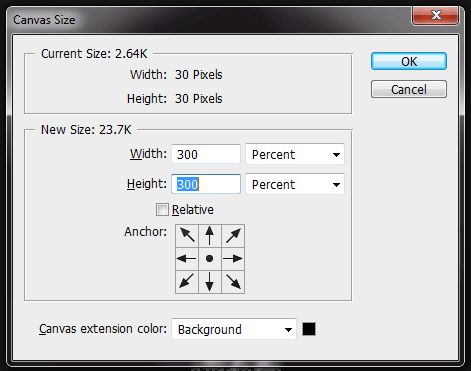Click the Cancel button

pos(409,89)
